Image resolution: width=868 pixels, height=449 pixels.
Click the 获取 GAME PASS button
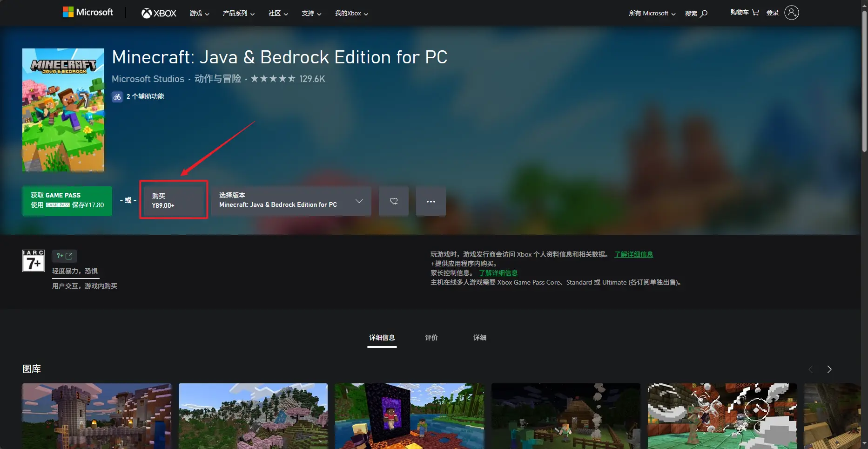pos(67,201)
